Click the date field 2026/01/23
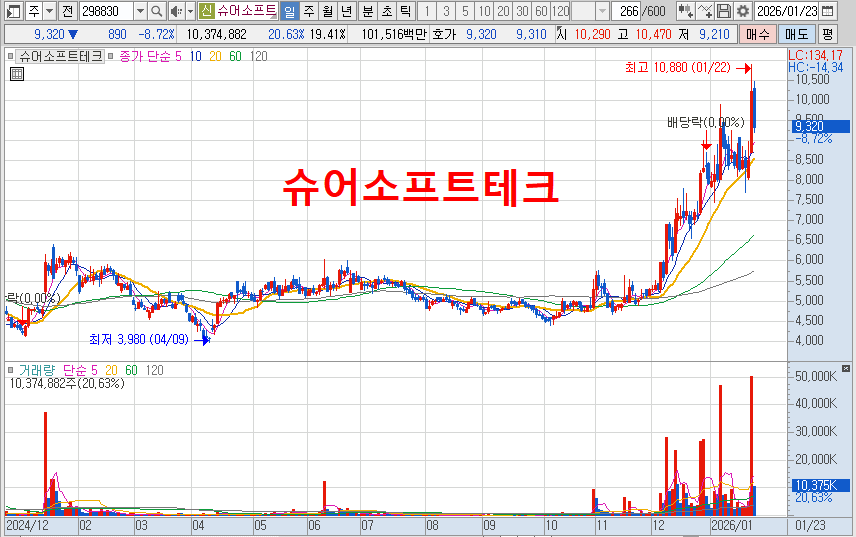The image size is (856, 537). click(x=786, y=11)
